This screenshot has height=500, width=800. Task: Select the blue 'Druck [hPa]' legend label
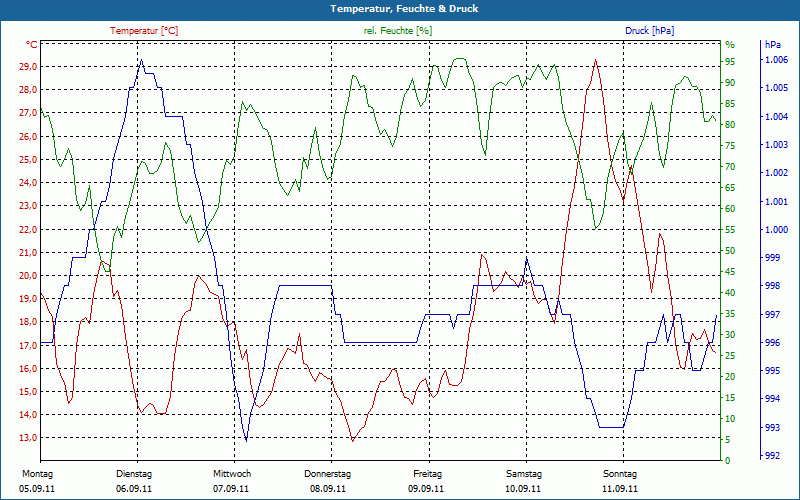tap(649, 31)
